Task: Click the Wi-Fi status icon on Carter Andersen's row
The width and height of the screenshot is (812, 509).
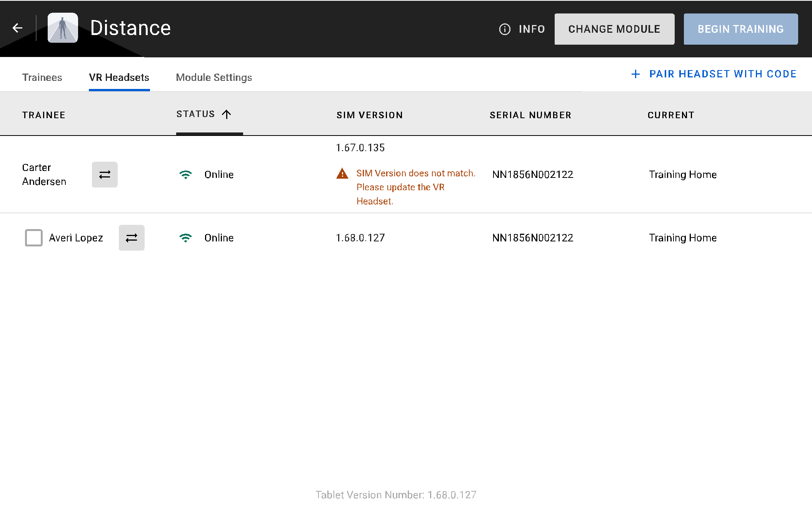Action: pyautogui.click(x=186, y=174)
